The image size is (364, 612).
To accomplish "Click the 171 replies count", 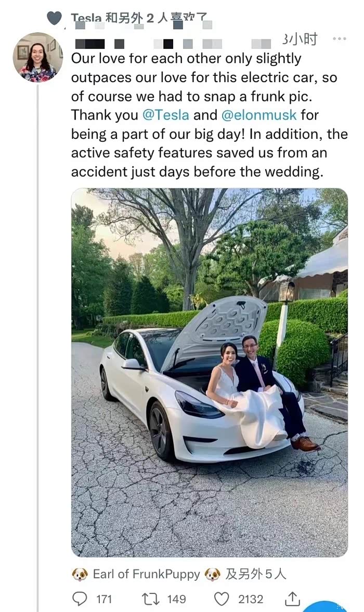I will coord(104,599).
